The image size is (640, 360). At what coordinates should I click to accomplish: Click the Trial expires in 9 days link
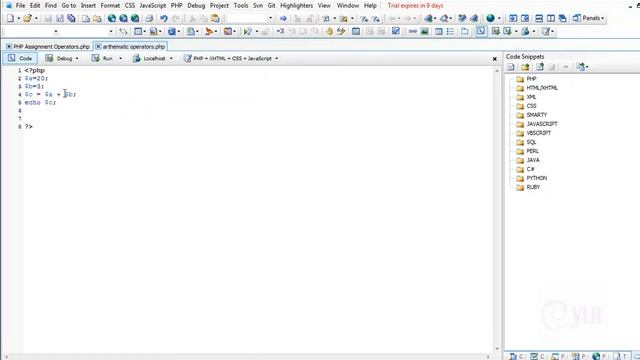(416, 6)
